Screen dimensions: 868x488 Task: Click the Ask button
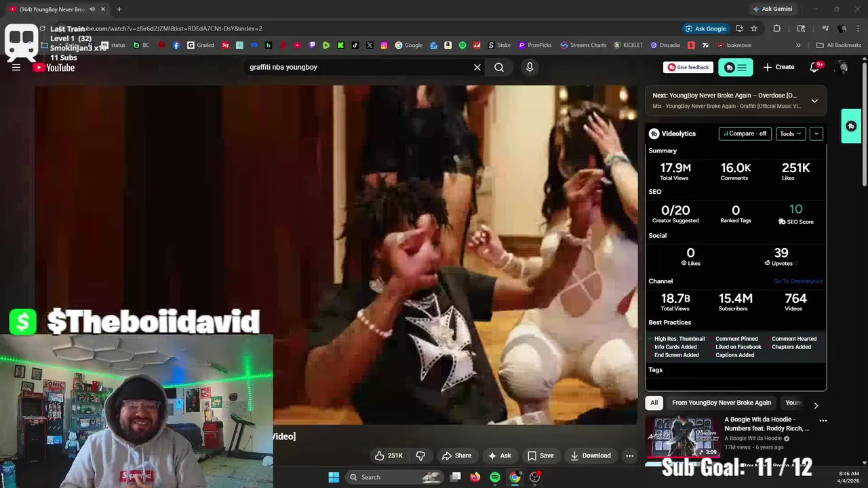[500, 455]
